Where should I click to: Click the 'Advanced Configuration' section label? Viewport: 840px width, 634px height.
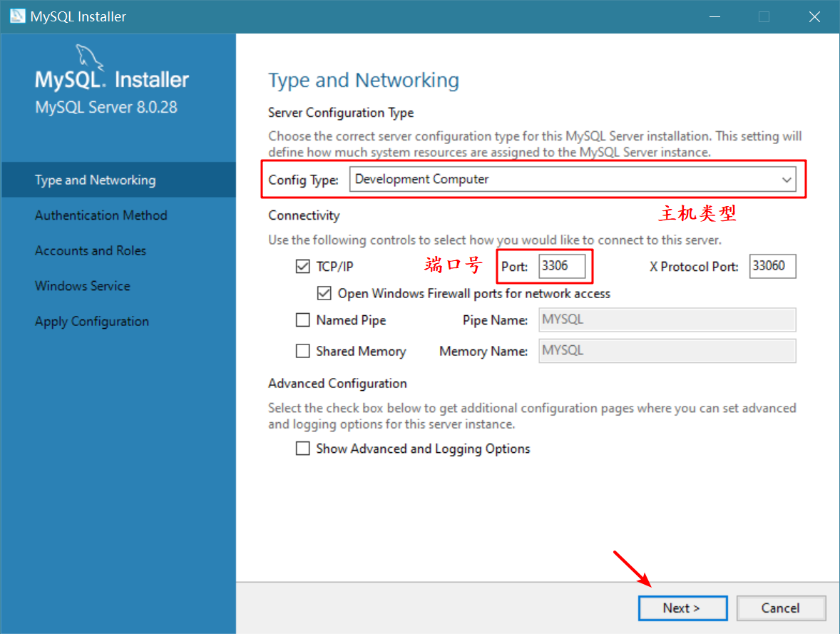337,384
